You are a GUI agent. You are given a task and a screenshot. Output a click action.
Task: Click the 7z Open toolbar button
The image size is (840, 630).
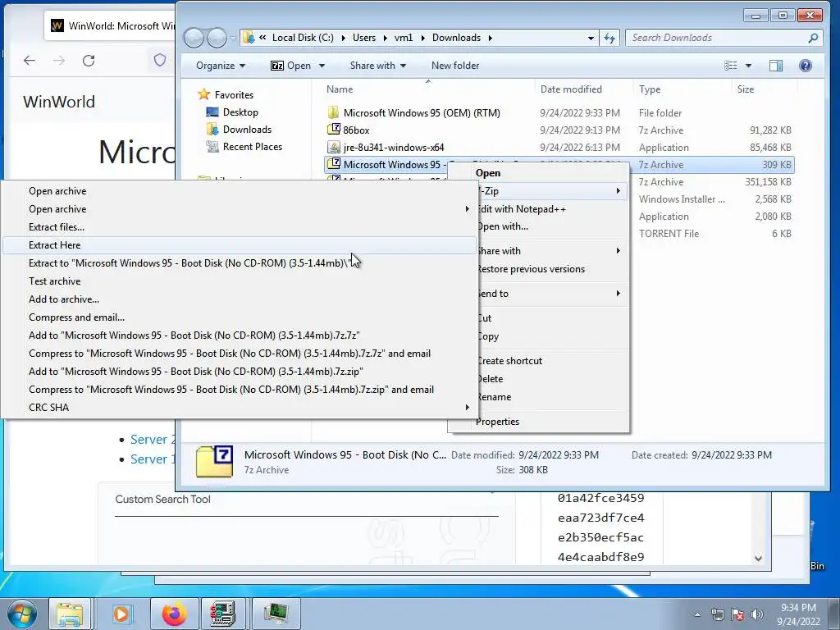pyautogui.click(x=290, y=66)
